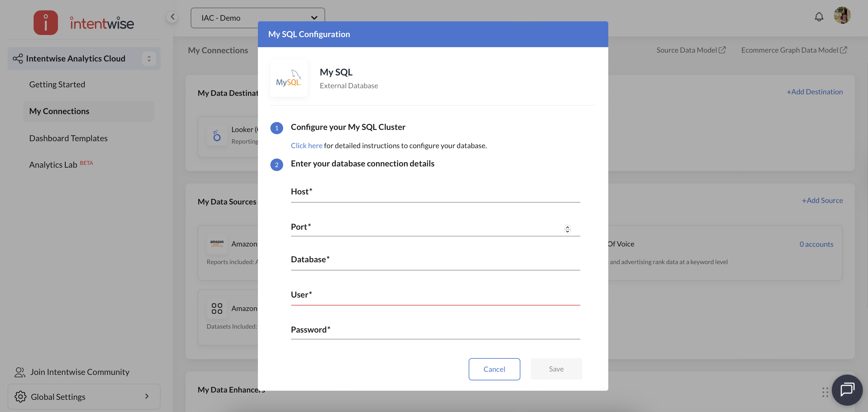This screenshot has height=412, width=868.
Task: Open the chat support bubble icon
Action: point(847,389)
